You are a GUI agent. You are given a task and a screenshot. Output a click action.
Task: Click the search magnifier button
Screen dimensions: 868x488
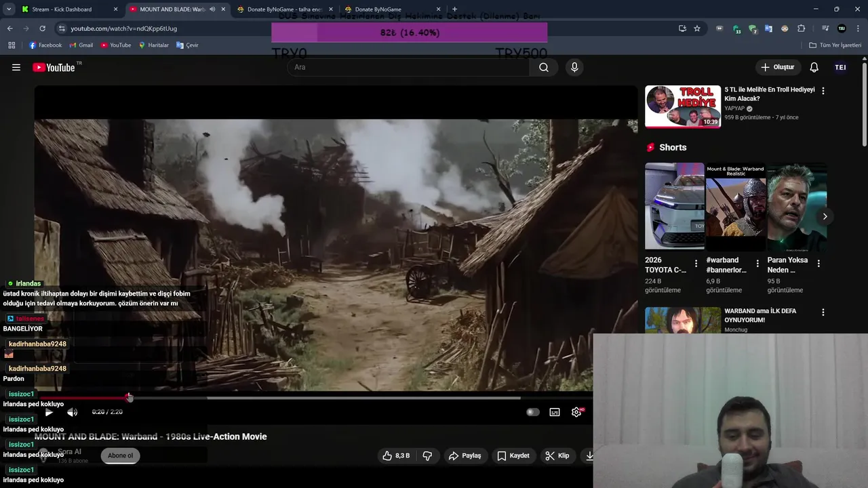coord(544,67)
